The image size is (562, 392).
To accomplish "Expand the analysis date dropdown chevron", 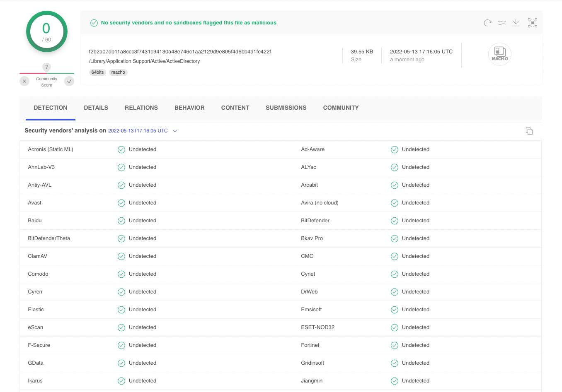I will [175, 131].
